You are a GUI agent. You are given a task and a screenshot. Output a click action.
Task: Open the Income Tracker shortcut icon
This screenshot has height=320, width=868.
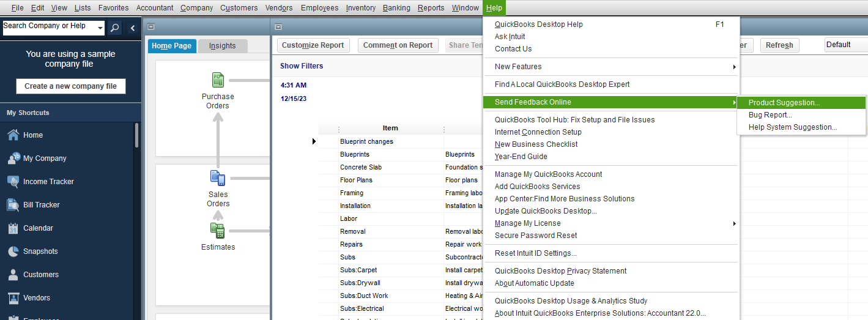pyautogui.click(x=13, y=181)
